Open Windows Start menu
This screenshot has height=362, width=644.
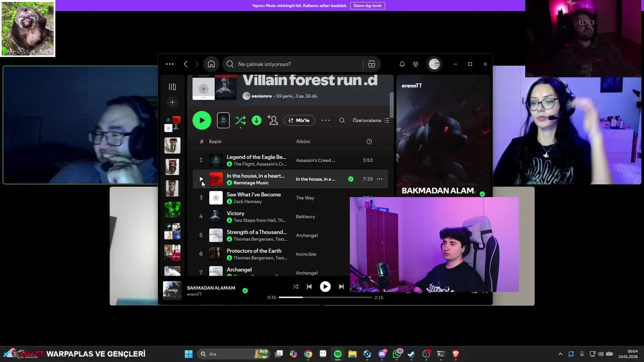pos(189,354)
